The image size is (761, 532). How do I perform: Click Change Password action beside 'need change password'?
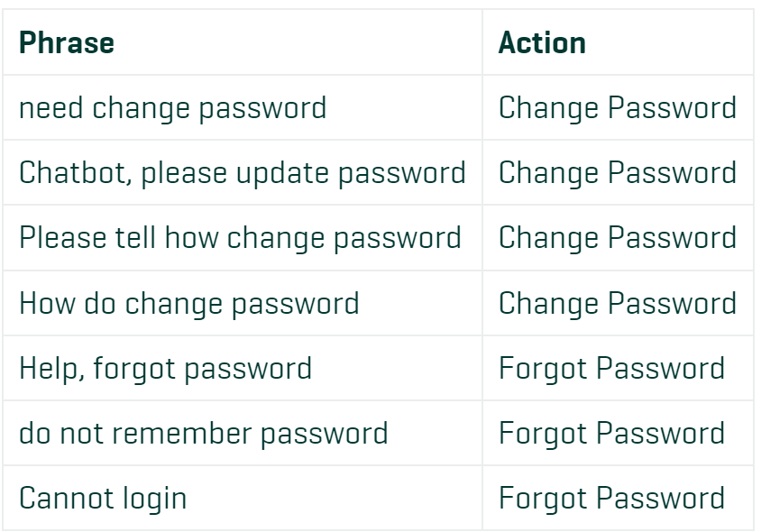tap(618, 108)
